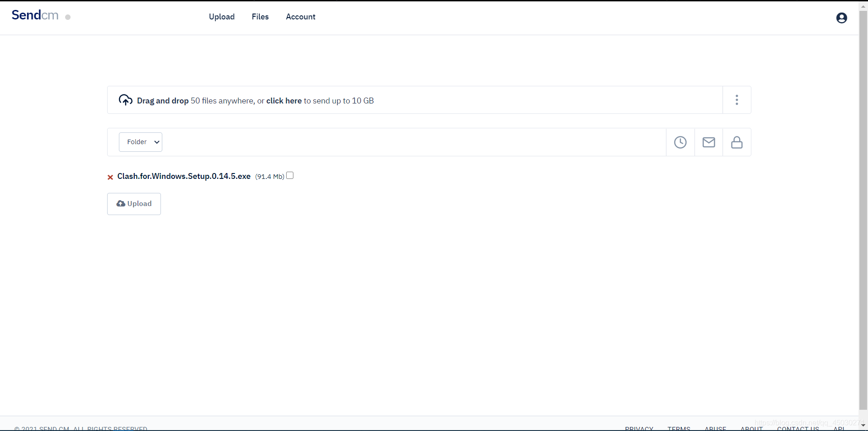Open the Account menu item
Viewport: 868px width, 431px height.
coord(301,17)
